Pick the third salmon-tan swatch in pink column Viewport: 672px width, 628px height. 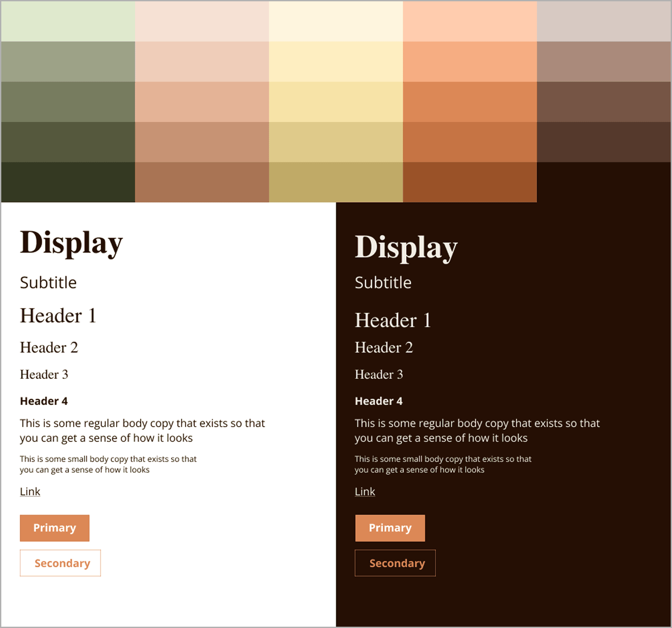coord(202,102)
